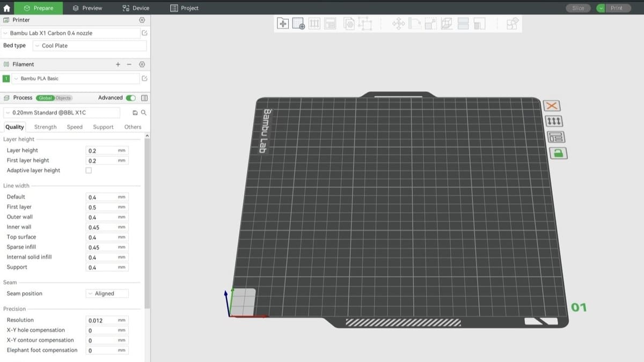Open the compare presets icon beside Advanced
The width and height of the screenshot is (644, 362).
click(x=144, y=98)
